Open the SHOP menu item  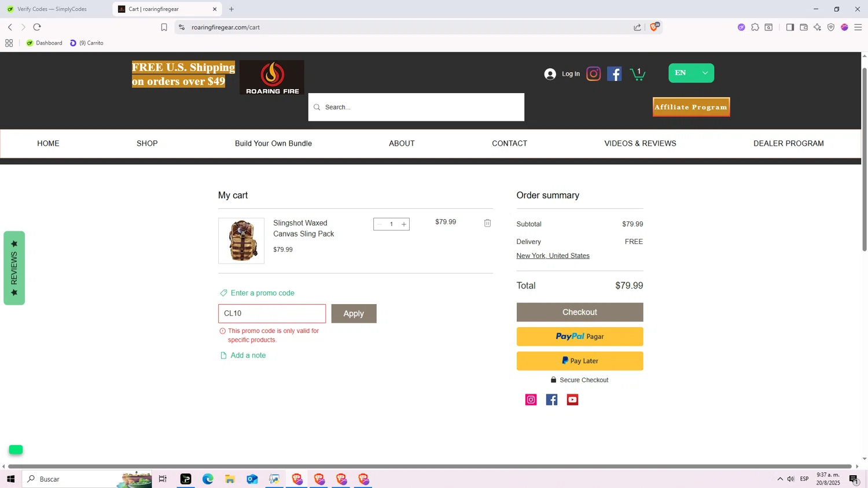coord(147,143)
